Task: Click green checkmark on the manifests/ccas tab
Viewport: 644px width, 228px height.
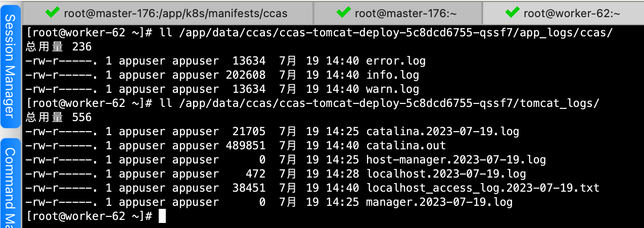Action: [x=53, y=13]
